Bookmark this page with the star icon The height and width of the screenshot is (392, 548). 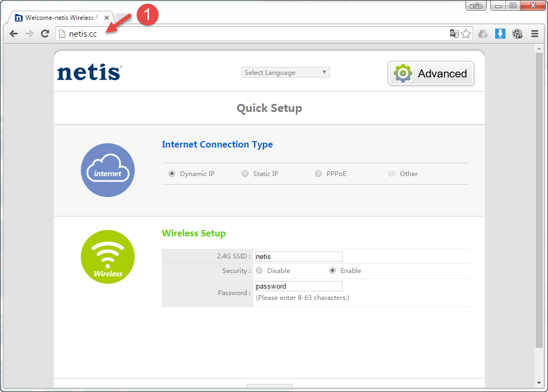click(466, 33)
